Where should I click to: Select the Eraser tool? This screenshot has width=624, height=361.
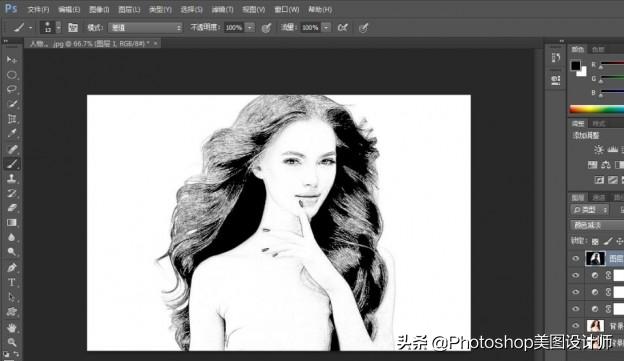[12, 208]
